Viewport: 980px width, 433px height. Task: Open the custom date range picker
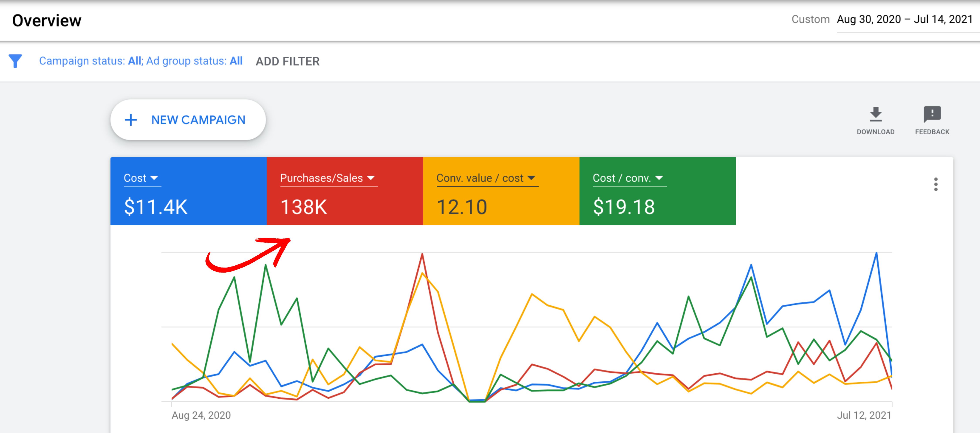[904, 19]
